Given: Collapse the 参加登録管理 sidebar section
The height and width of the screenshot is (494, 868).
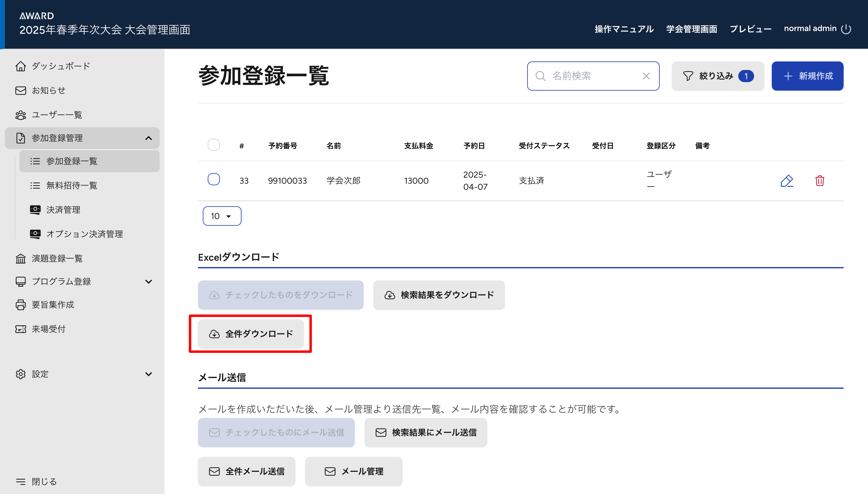Looking at the screenshot, I should click(148, 138).
